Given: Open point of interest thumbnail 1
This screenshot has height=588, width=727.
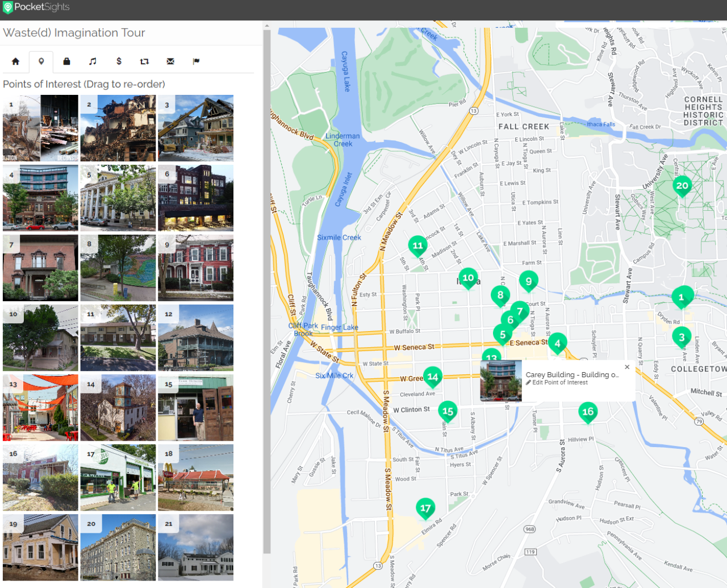Looking at the screenshot, I should point(40,128).
